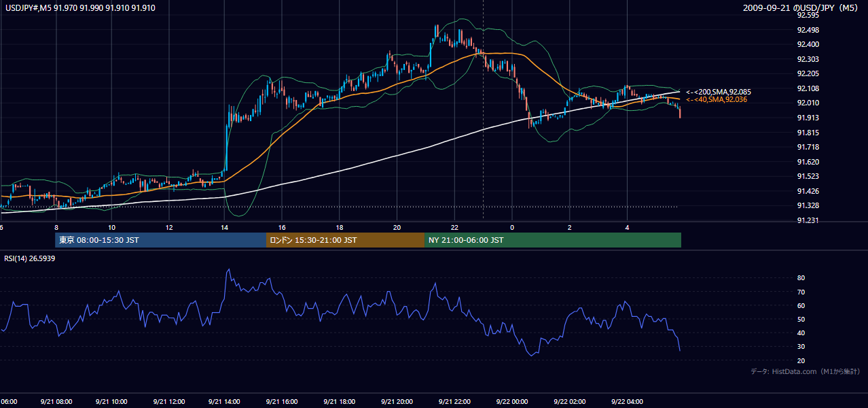Click price level 91.815 on the axis
This screenshot has height=408, width=868.
pyautogui.click(x=808, y=133)
